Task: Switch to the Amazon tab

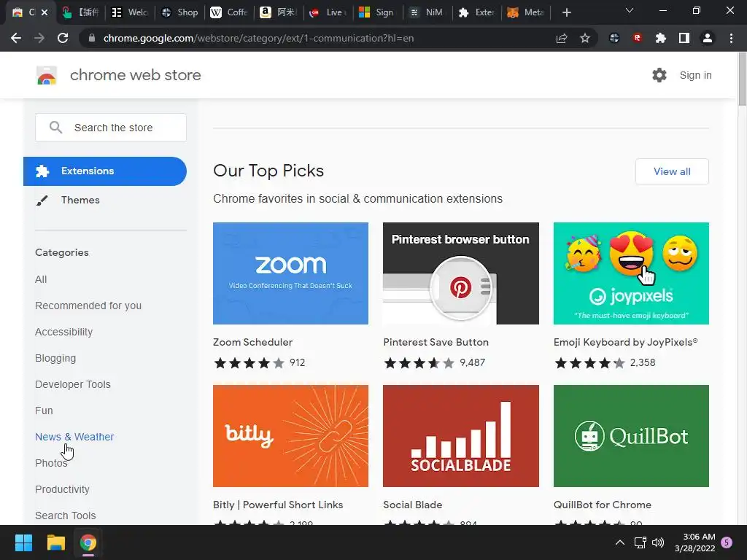Action: tap(278, 12)
